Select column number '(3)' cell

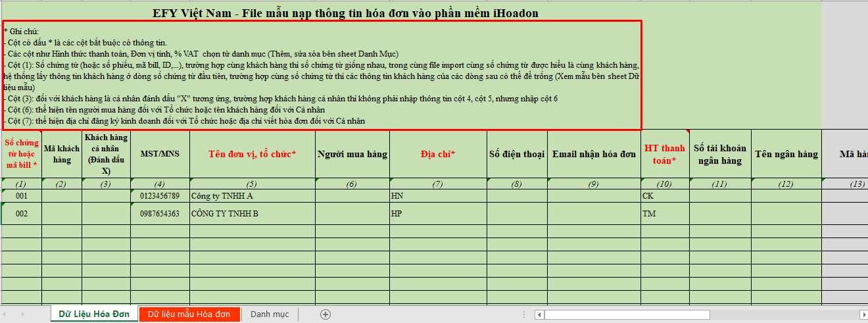pyautogui.click(x=106, y=184)
